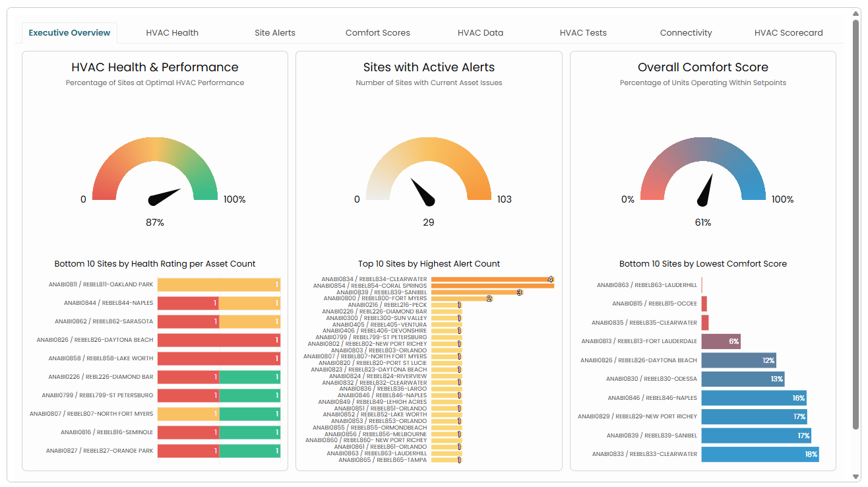Click the 87% gauge value
Screen dimensions: 868x487
[155, 222]
